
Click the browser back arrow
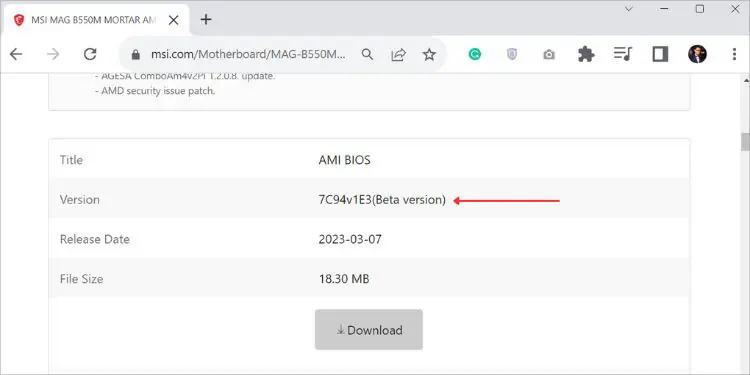coord(16,55)
